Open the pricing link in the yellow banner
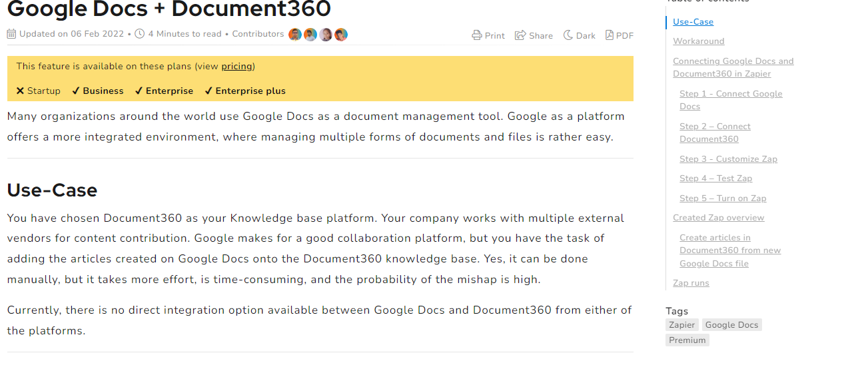Viewport: 868px width, 373px height. (237, 66)
